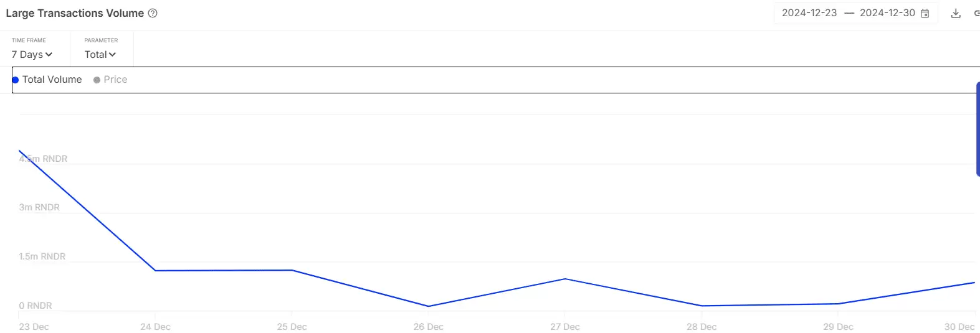Click the chart peak at 27 Dec
This screenshot has height=333, width=980.
coord(565,279)
